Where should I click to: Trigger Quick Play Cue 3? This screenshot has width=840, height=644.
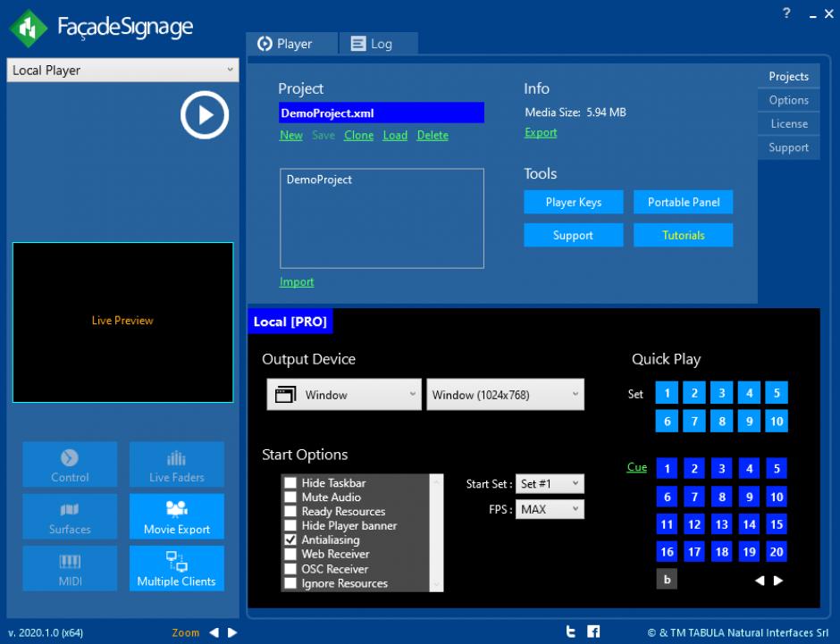[x=722, y=468]
